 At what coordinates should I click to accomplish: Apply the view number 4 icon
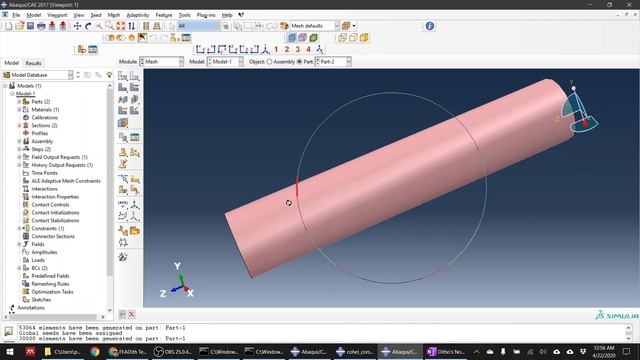[x=309, y=49]
